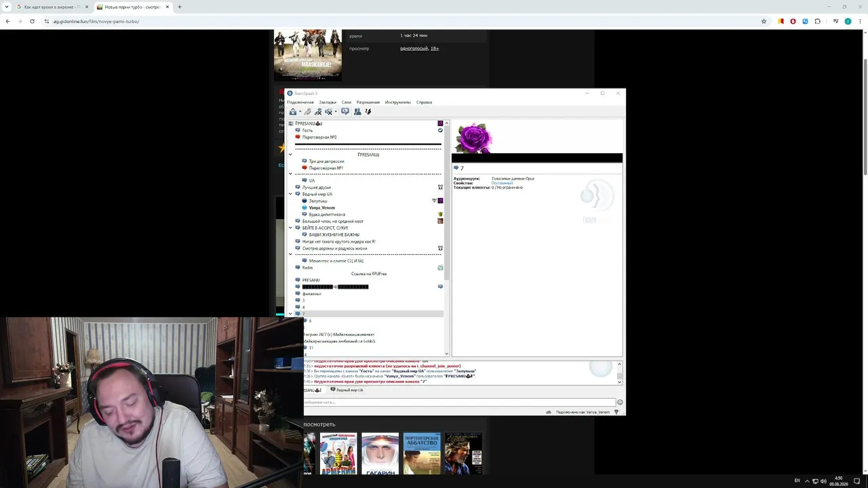Viewport: 868px width, 488px height.
Task: Select the Переговорная №2 channel
Action: click(x=319, y=137)
